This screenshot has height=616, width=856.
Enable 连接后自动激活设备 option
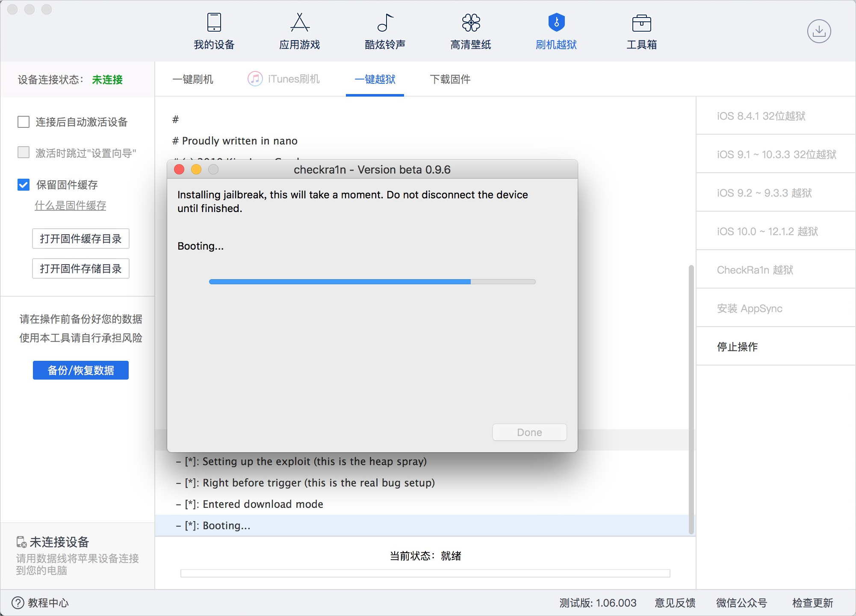point(24,122)
